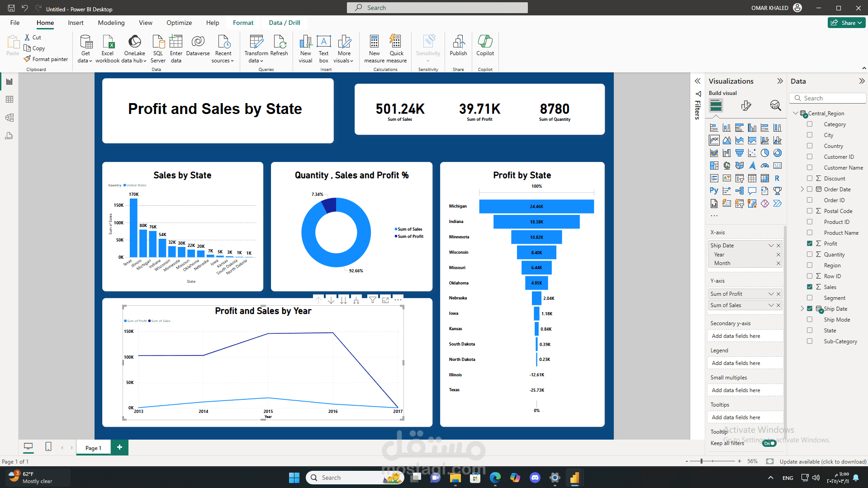Image resolution: width=868 pixels, height=488 pixels.
Task: Check the City field
Action: click(x=810, y=135)
